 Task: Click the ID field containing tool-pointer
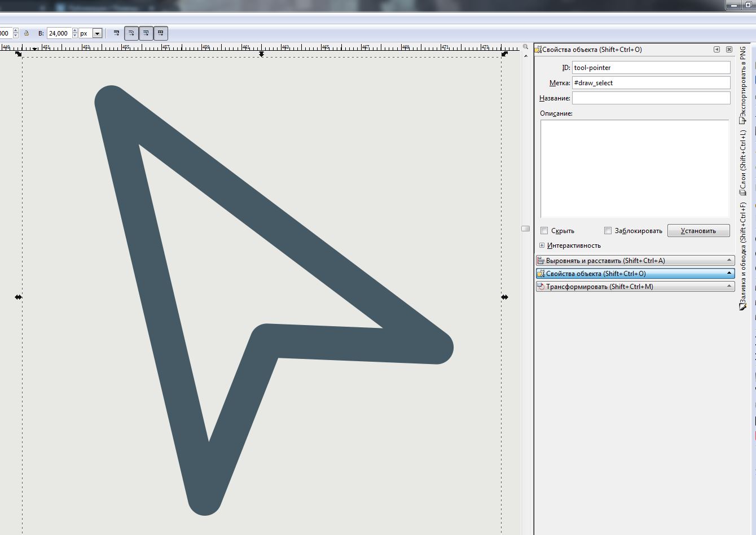651,68
